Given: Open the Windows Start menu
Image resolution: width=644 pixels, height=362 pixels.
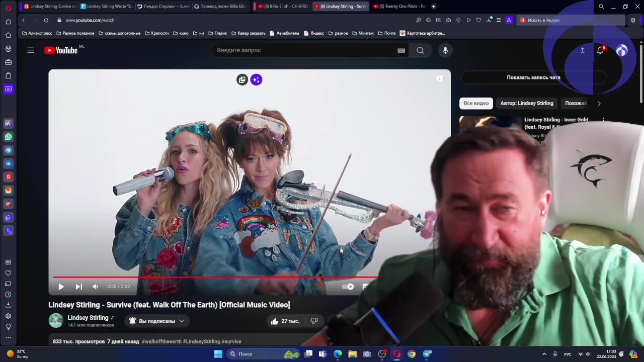Looking at the screenshot, I should click(218, 354).
